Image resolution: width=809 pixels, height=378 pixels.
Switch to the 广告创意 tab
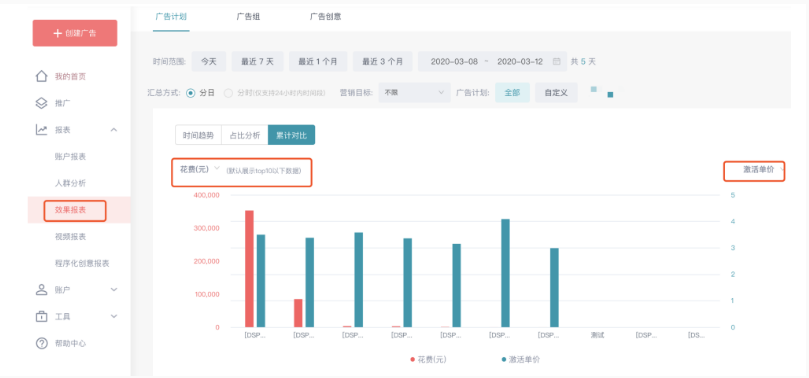coord(325,17)
